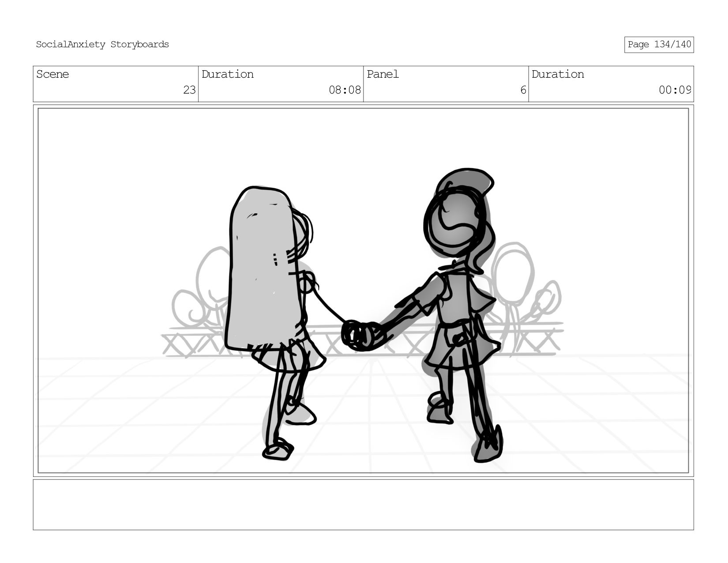Click the scene number '23'
728x563 pixels.
click(x=189, y=90)
